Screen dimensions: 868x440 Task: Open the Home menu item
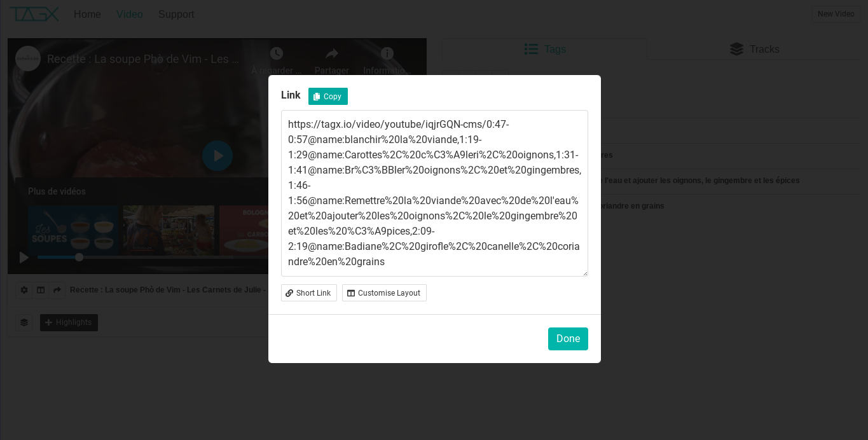pyautogui.click(x=87, y=14)
